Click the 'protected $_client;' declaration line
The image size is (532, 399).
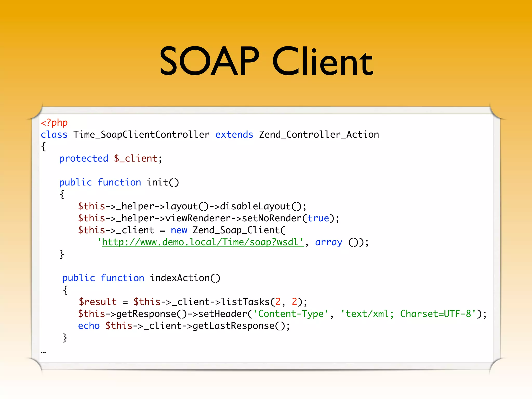111,158
